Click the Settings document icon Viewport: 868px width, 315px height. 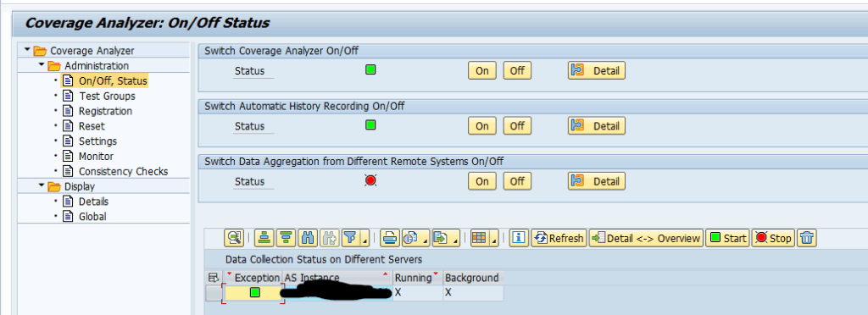coord(68,141)
